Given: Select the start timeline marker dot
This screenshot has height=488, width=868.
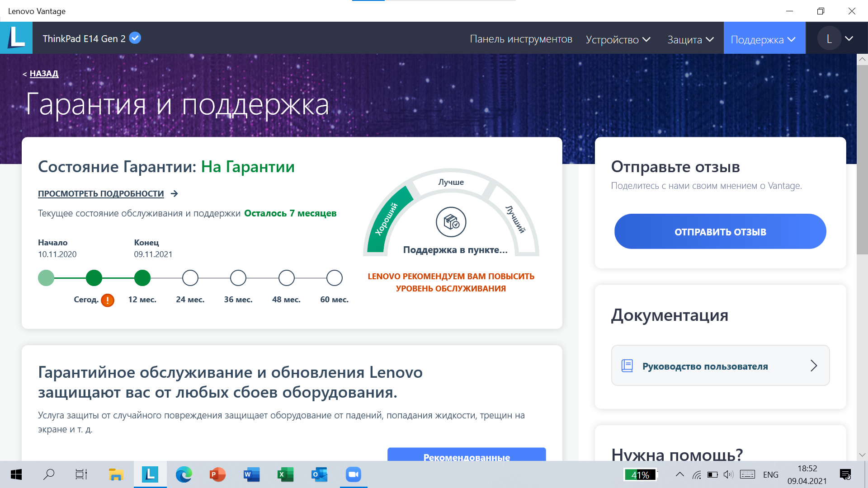Looking at the screenshot, I should pos(46,278).
